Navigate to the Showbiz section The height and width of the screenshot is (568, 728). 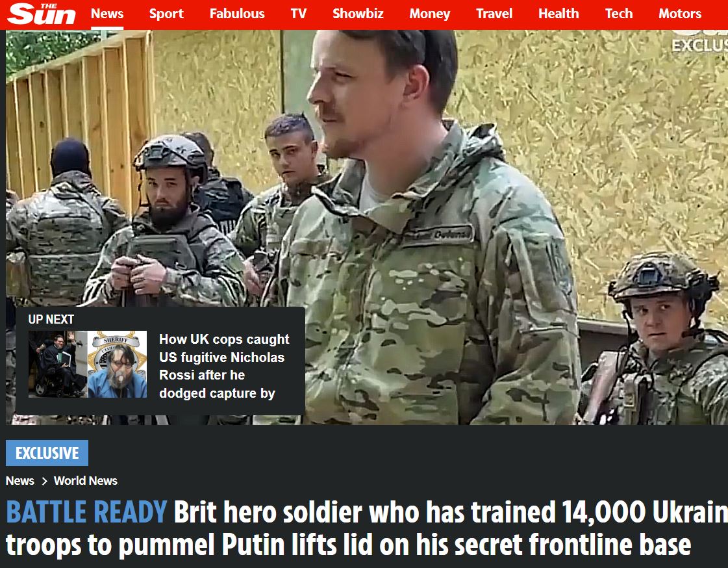358,14
